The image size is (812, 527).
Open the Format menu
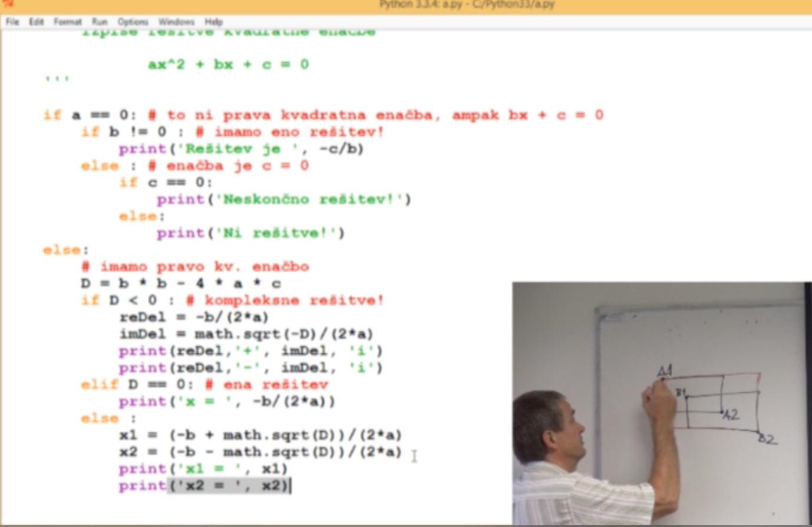pos(67,22)
